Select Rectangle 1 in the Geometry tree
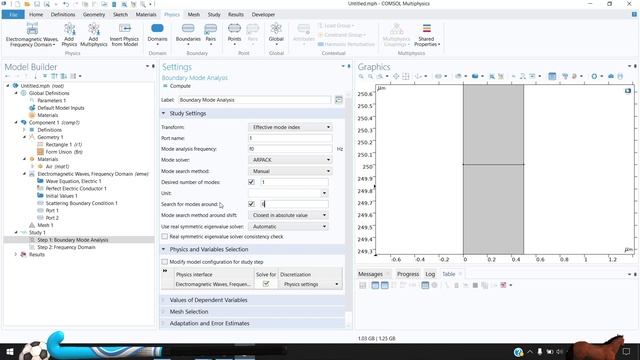640x360 pixels. coord(64,144)
